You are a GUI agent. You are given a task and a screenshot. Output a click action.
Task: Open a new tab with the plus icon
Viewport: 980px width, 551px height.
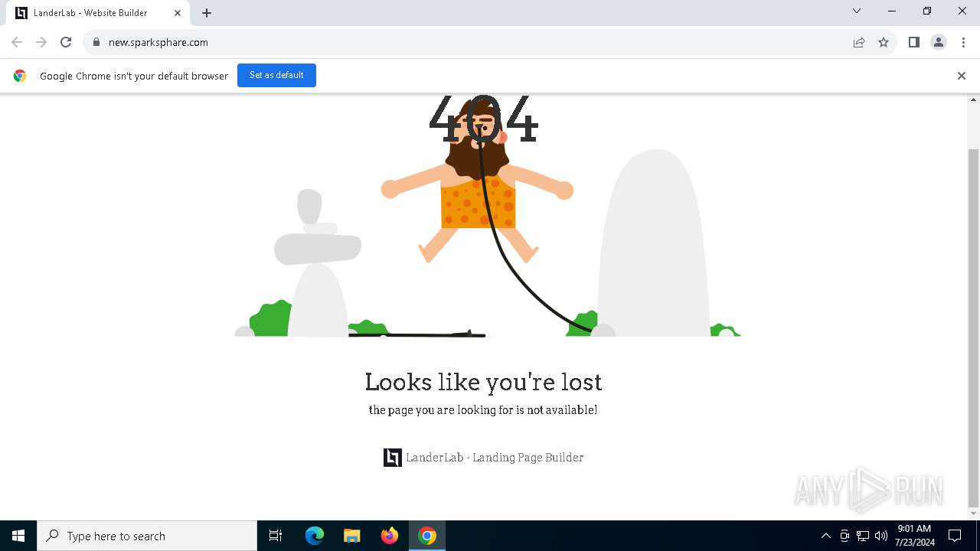coord(207,13)
